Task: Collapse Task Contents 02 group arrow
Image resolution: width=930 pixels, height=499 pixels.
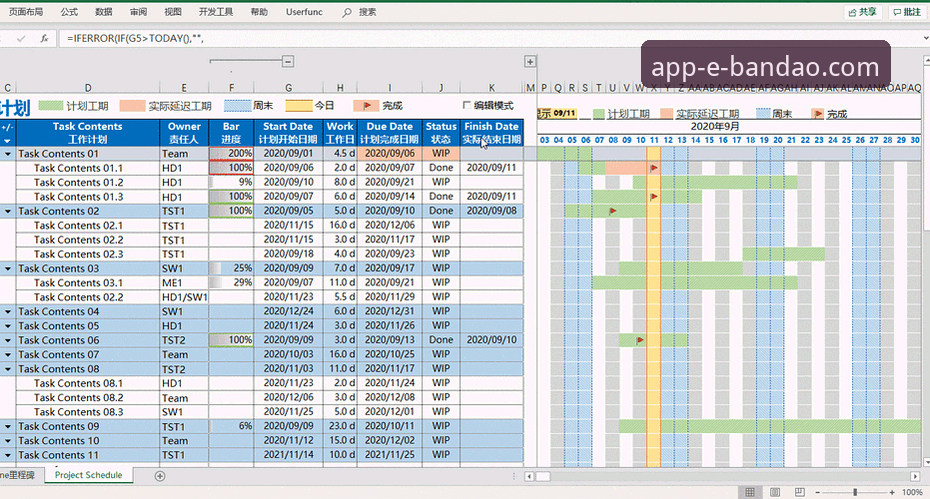Action: 8,211
